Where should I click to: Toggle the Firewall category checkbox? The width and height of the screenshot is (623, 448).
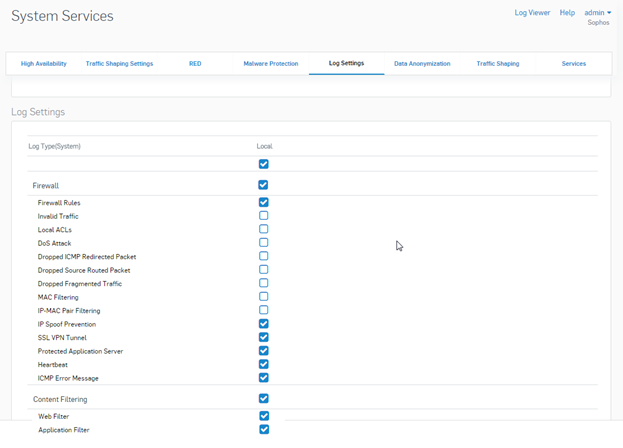[x=264, y=185]
